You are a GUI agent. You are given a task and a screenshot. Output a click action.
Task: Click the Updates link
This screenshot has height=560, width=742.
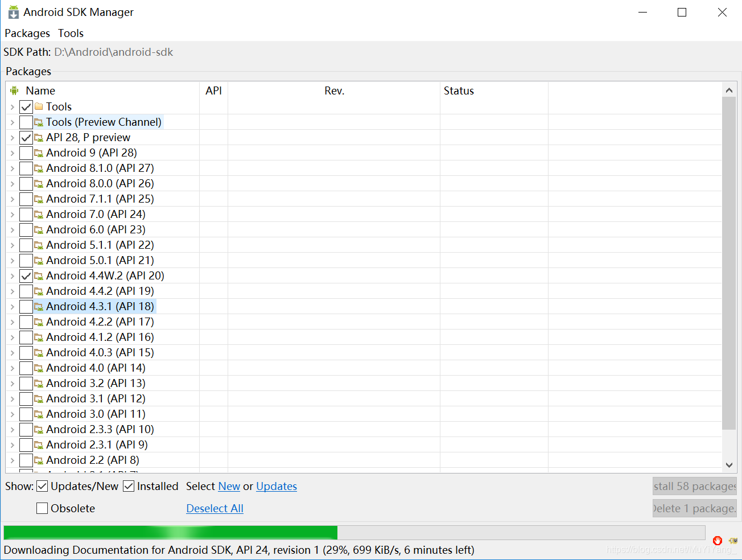(277, 486)
